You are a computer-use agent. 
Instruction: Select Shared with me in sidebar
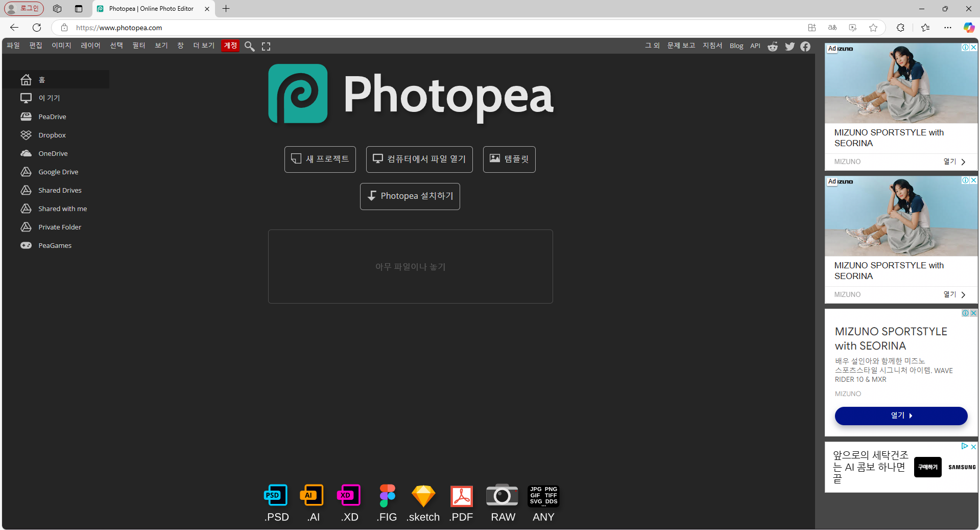pos(56,209)
